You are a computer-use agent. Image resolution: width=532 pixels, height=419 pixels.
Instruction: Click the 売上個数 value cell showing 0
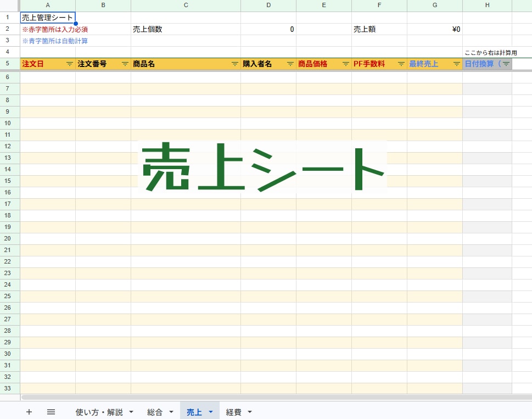[268, 29]
